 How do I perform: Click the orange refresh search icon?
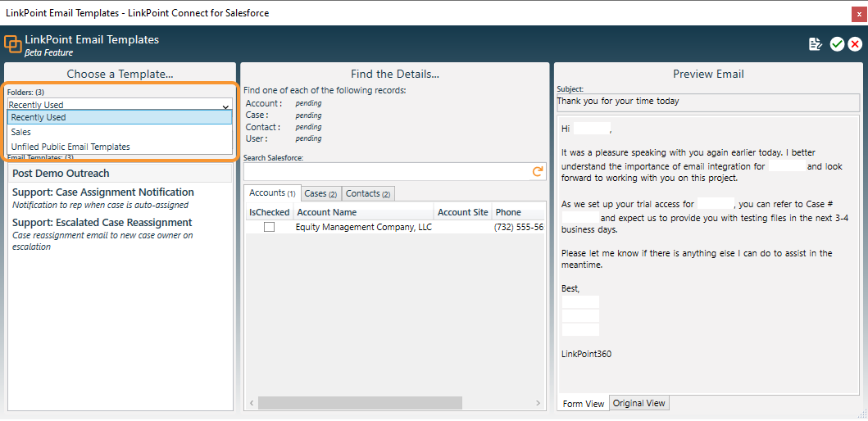538,171
